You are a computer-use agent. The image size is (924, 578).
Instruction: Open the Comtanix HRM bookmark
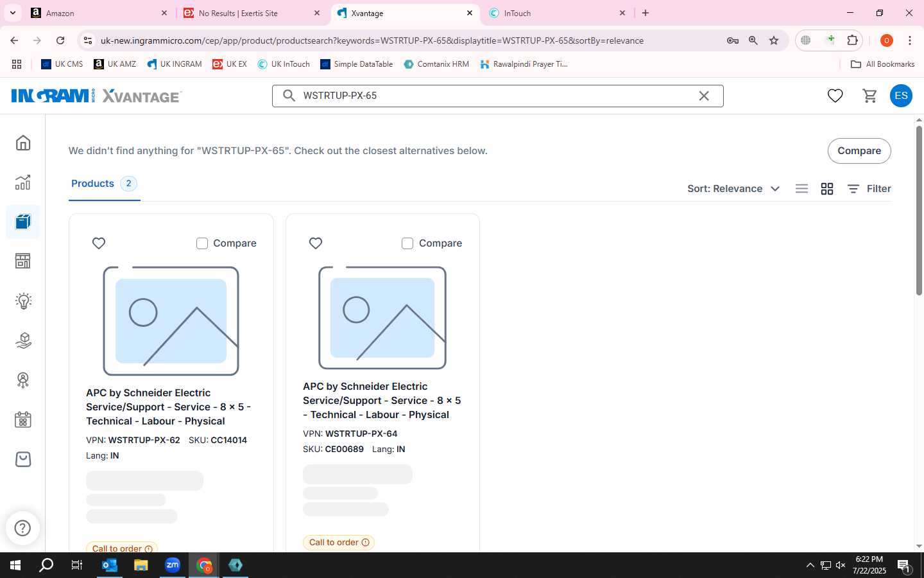(436, 64)
